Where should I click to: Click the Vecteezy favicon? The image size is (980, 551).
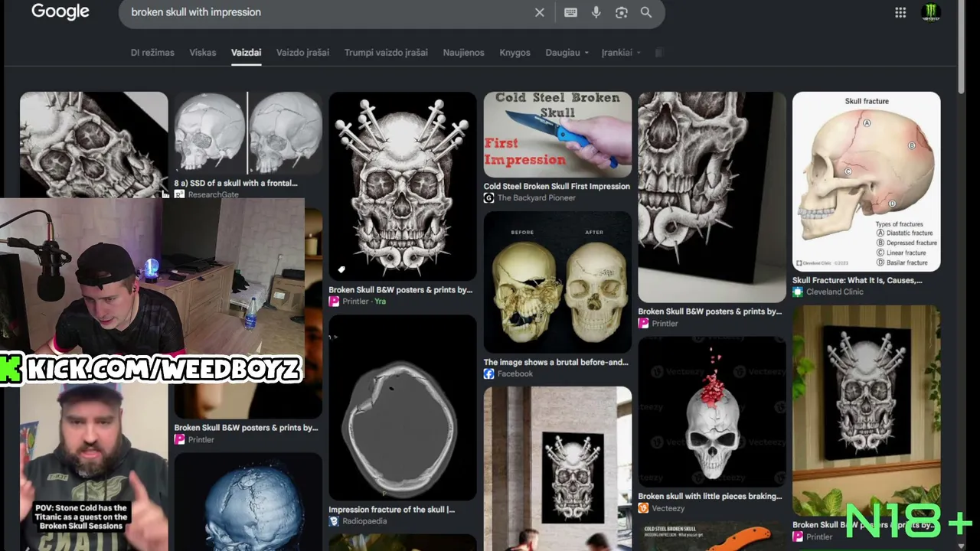point(643,508)
